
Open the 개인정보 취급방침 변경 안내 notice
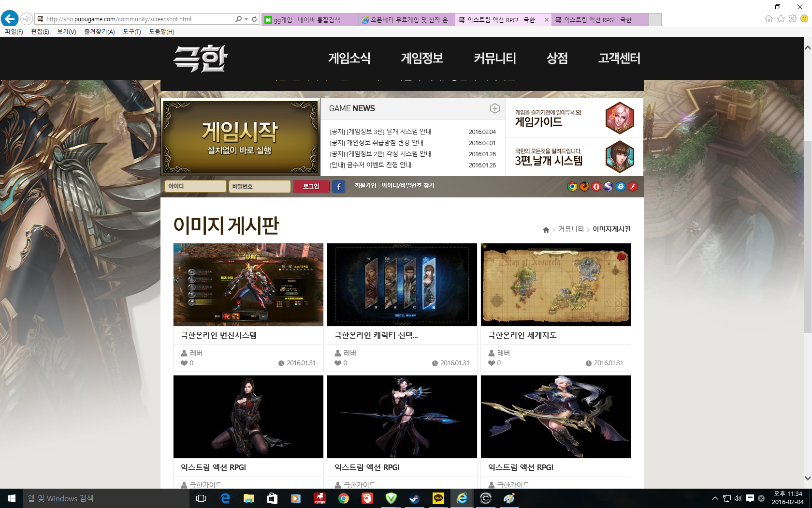click(x=377, y=143)
